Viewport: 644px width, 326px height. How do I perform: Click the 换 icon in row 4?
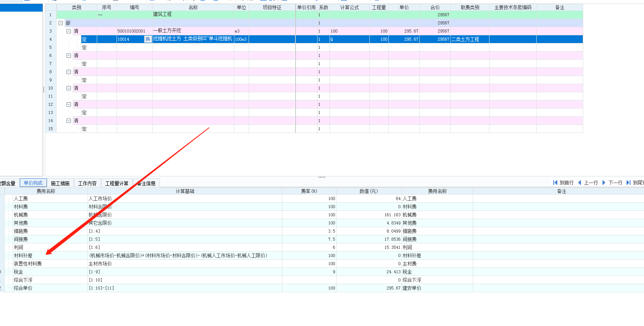pos(148,39)
